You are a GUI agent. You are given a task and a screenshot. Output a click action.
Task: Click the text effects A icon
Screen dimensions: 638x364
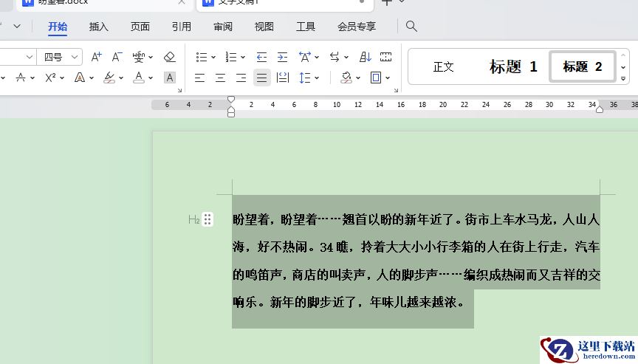pyautogui.click(x=80, y=78)
